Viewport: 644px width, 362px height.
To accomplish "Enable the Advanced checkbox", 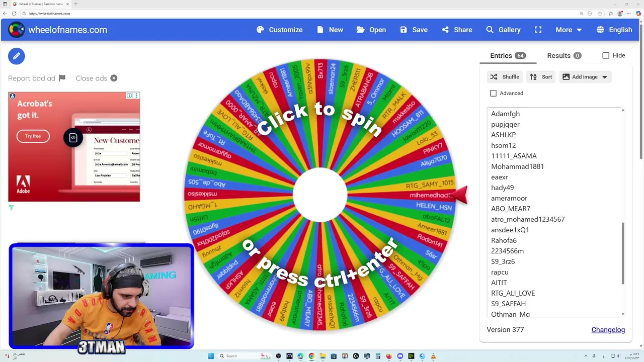I will pos(493,93).
